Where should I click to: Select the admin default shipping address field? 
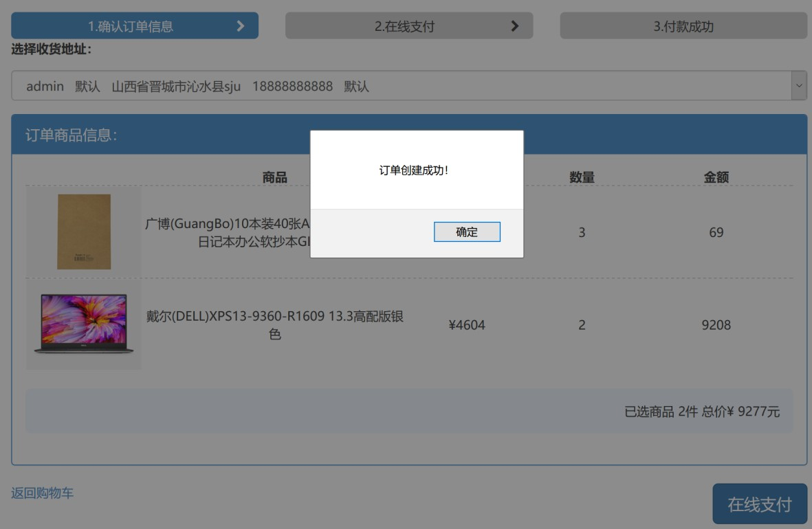coord(409,86)
